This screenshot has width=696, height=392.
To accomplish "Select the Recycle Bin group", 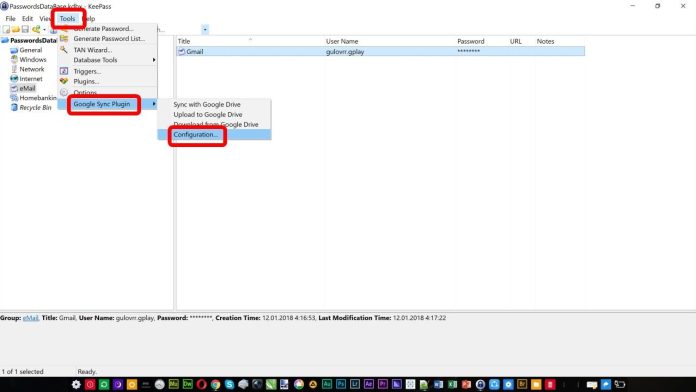I will [x=35, y=107].
